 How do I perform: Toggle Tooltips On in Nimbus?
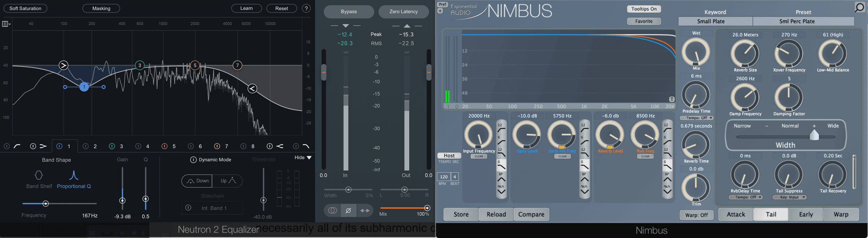click(x=644, y=9)
